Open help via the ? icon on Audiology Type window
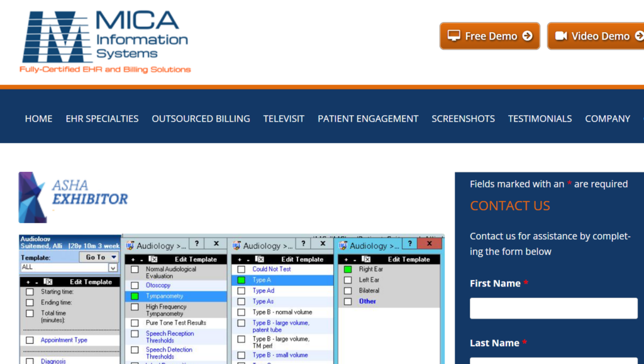 [x=303, y=245]
